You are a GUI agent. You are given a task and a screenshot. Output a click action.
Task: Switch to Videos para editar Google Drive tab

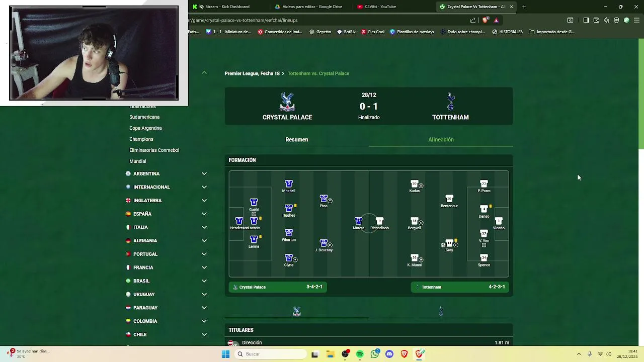pyautogui.click(x=312, y=7)
